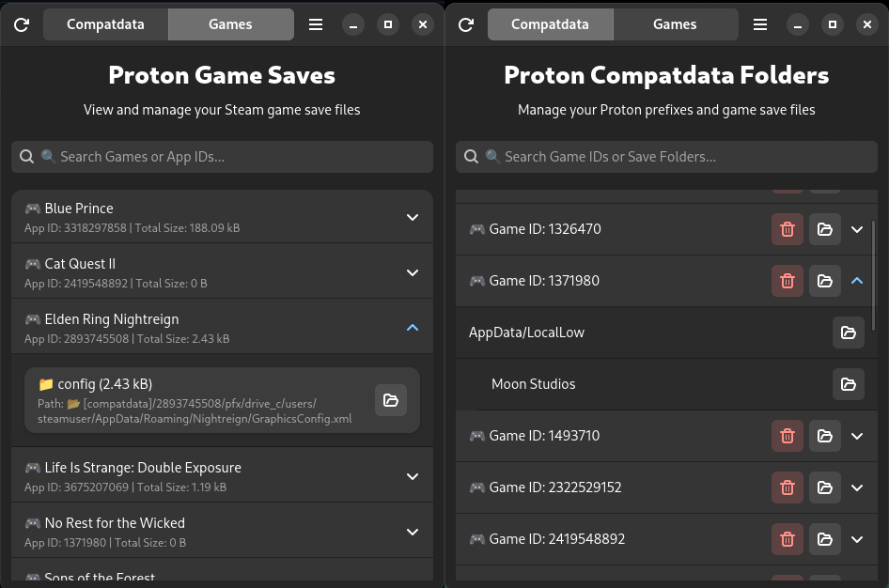
Task: Delete prefix for Game ID 1493710
Action: [x=788, y=436]
